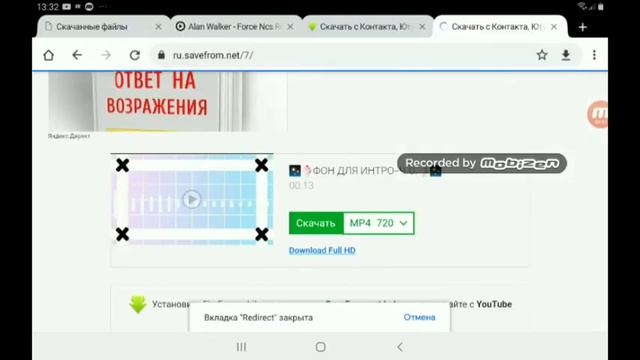
Task: Tap the browser home icon
Action: 49,55
